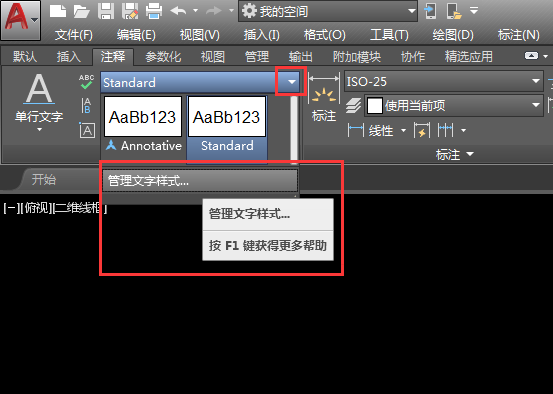Open the 编辑(E) menu
Image resolution: width=553 pixels, height=394 pixels.
[x=136, y=35]
